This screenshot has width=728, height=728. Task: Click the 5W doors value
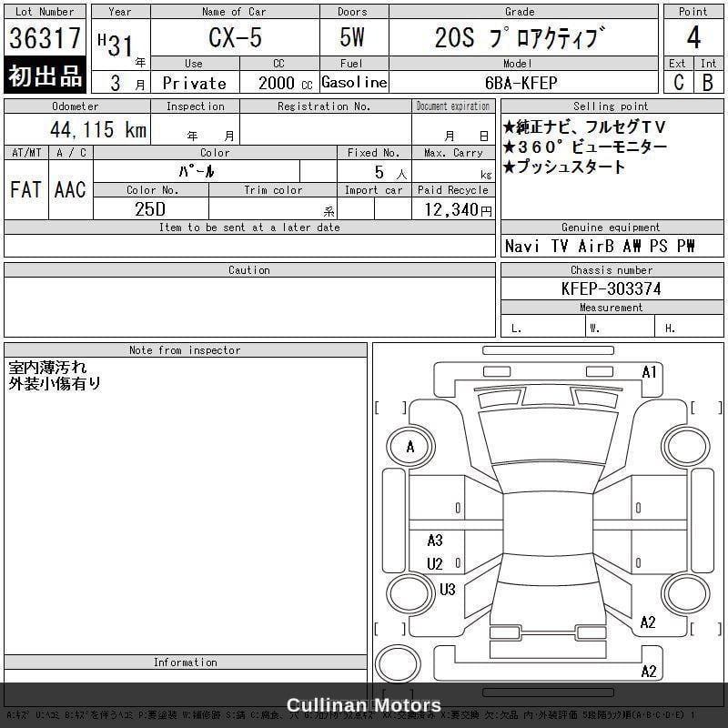click(x=352, y=37)
